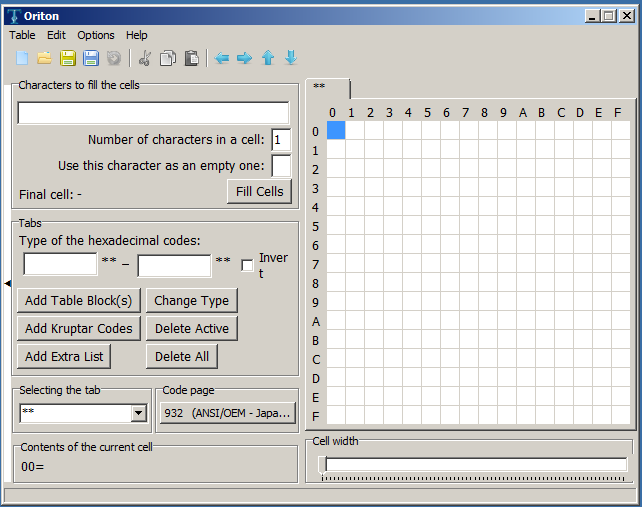
Task: Click the blue right arrow icon
Action: coord(244,58)
